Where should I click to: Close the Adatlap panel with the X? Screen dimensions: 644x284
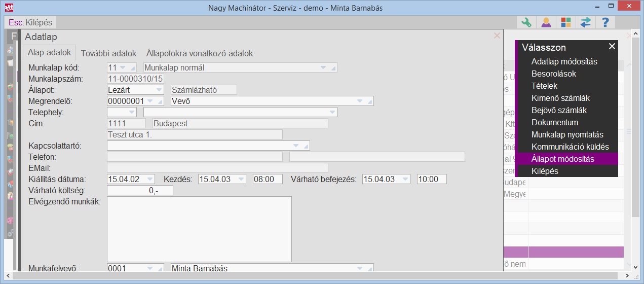coord(497,35)
